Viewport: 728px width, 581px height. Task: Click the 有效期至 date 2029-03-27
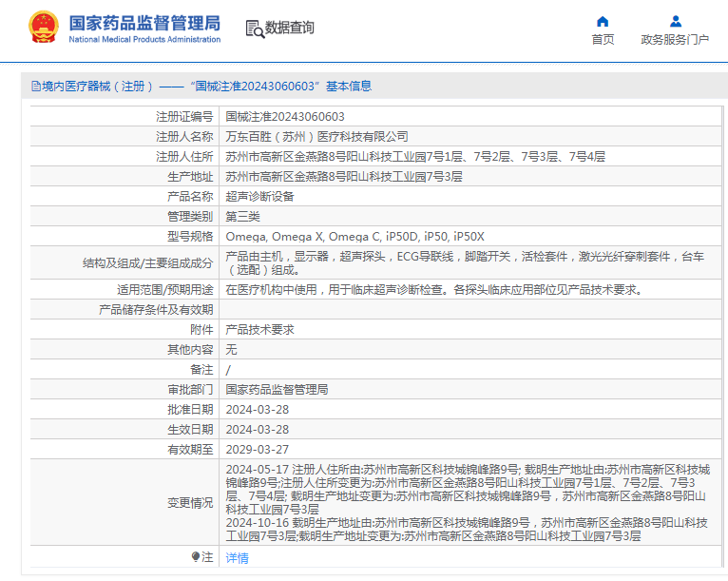pos(257,449)
